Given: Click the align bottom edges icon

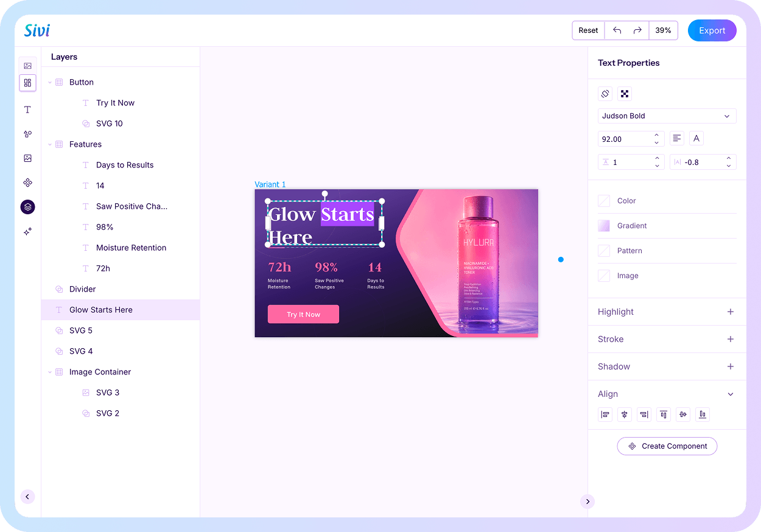Looking at the screenshot, I should (703, 415).
